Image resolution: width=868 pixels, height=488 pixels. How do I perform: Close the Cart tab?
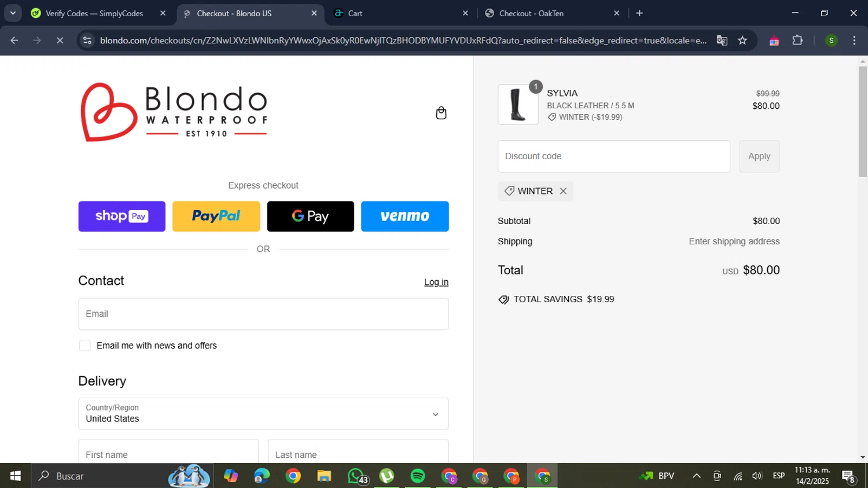pyautogui.click(x=465, y=13)
